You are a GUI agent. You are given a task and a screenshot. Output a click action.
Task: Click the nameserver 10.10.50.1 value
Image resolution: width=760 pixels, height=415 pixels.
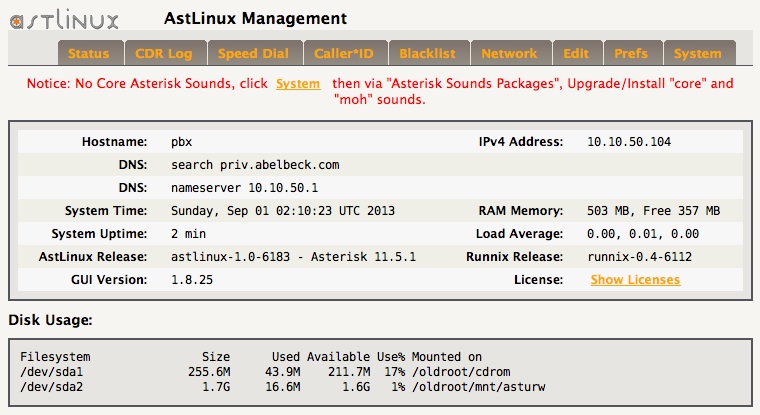(x=245, y=188)
